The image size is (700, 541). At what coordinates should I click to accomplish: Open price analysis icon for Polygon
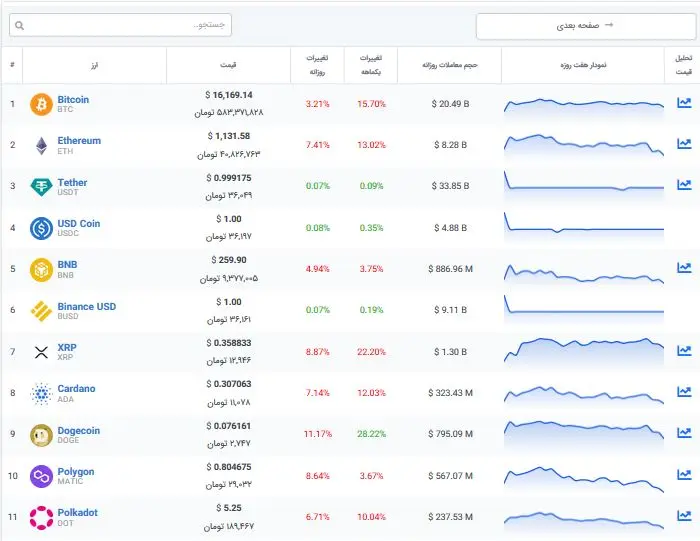coord(684,474)
